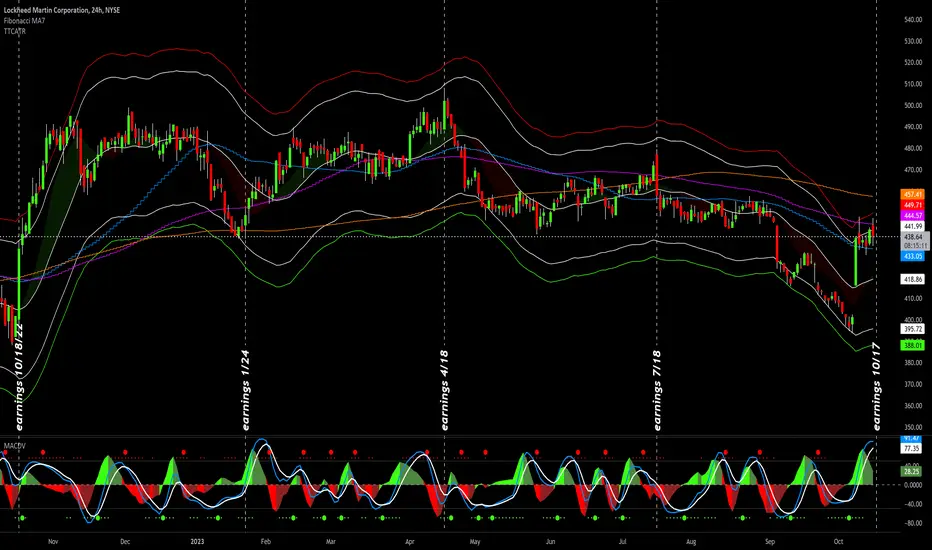Click the green 388.01 price tag
The height and width of the screenshot is (550, 932).
[x=913, y=345]
